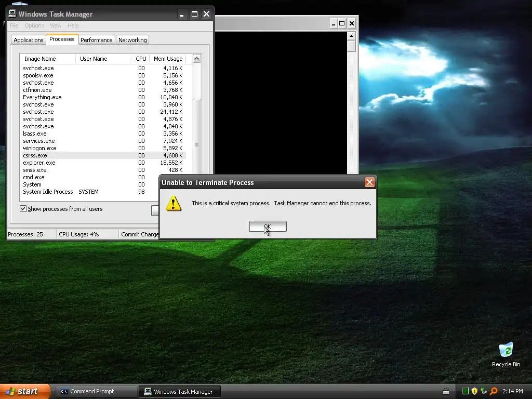
Task: Click the Command Prompt scrollbar thumb
Action: (x=352, y=46)
